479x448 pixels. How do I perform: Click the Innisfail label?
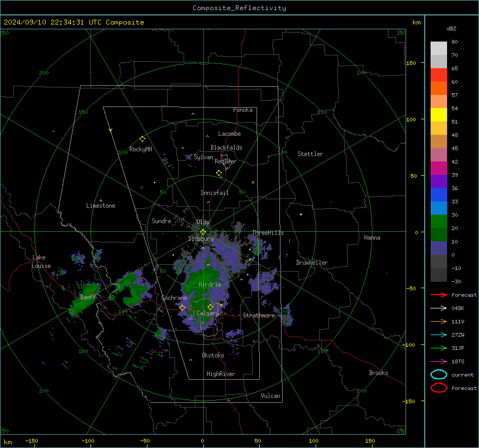pos(214,193)
